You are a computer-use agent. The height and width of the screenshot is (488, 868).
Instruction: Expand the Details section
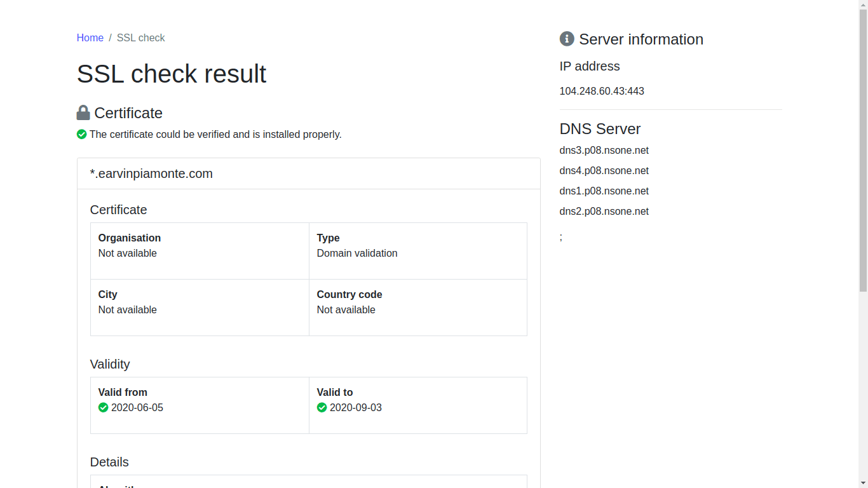109,462
